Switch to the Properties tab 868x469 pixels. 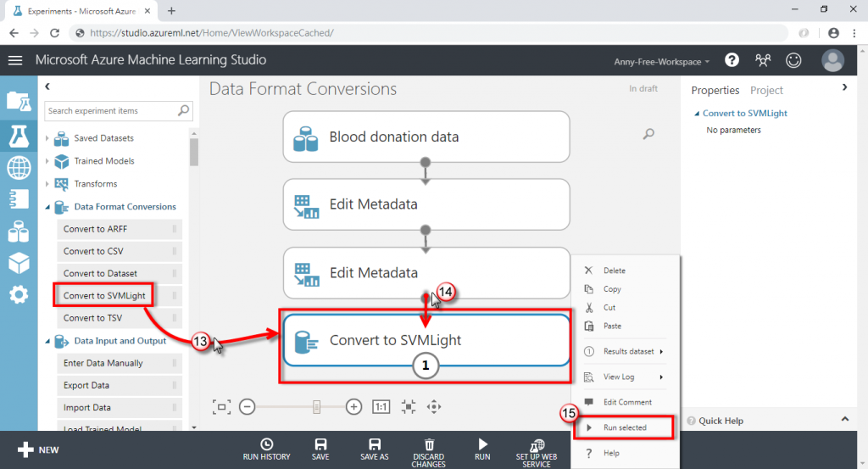pos(715,90)
